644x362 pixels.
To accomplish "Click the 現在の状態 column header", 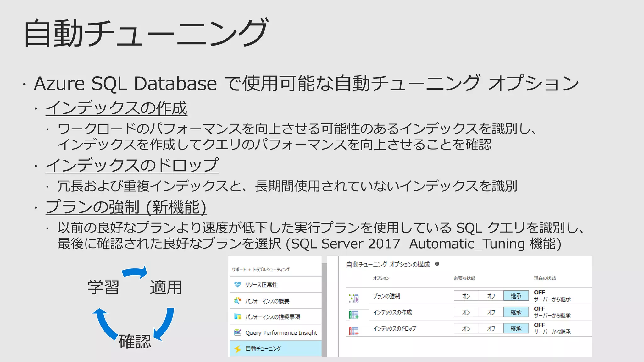I will click(545, 278).
